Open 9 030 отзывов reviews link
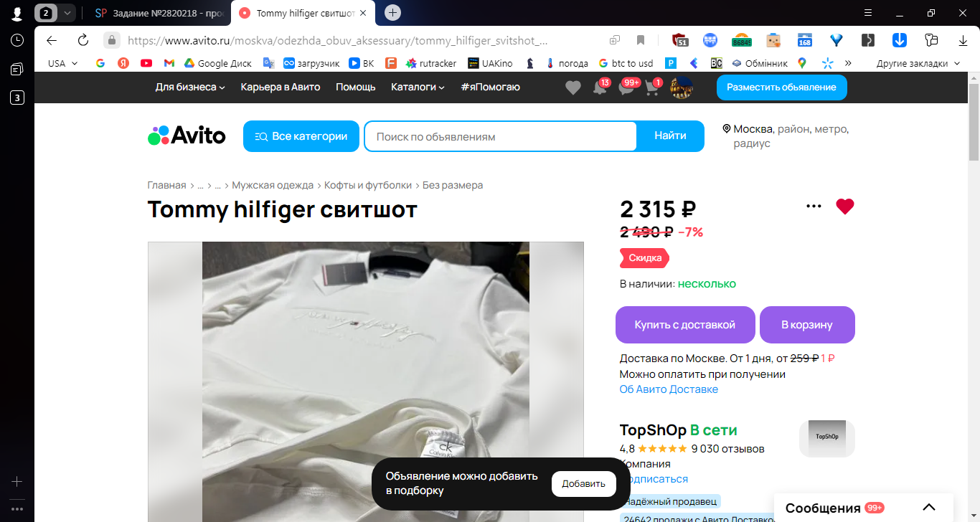Image resolution: width=980 pixels, height=522 pixels. 727,449
